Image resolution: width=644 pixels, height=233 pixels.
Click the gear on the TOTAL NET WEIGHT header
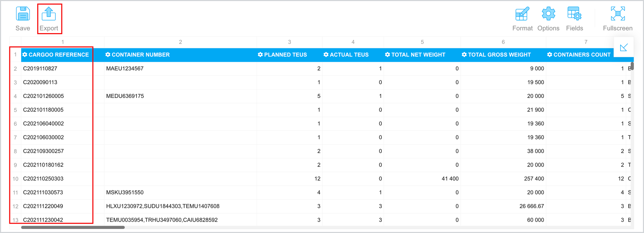point(387,55)
